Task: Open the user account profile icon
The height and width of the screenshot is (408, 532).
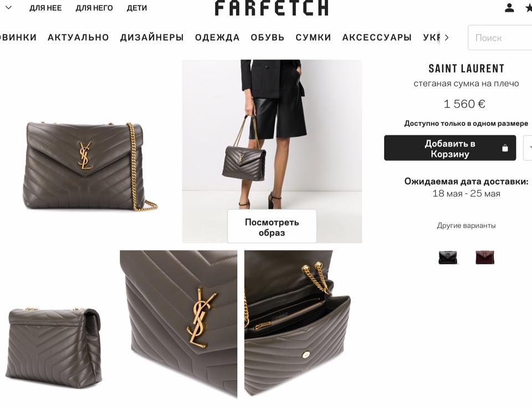Action: (509, 8)
